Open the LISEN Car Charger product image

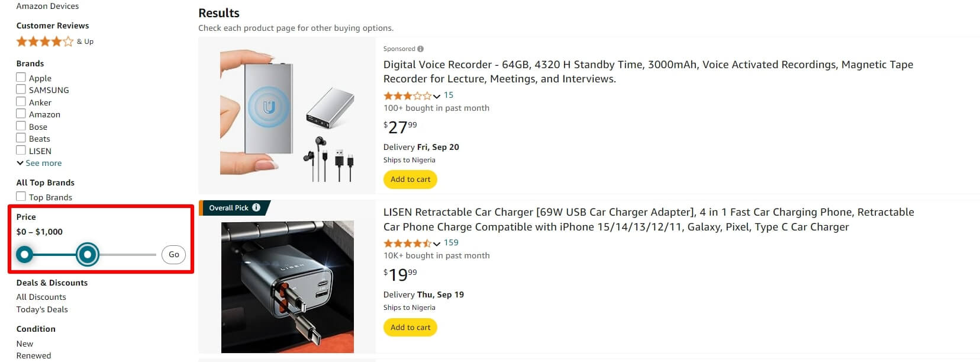point(287,286)
